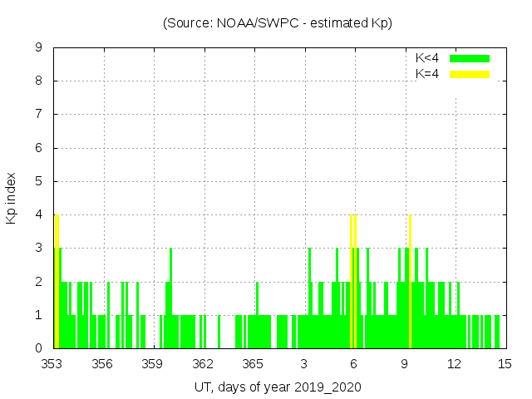Viewport: 532px width, 399px height.
Task: Click the x-axis tick label 365
Action: 253,364
